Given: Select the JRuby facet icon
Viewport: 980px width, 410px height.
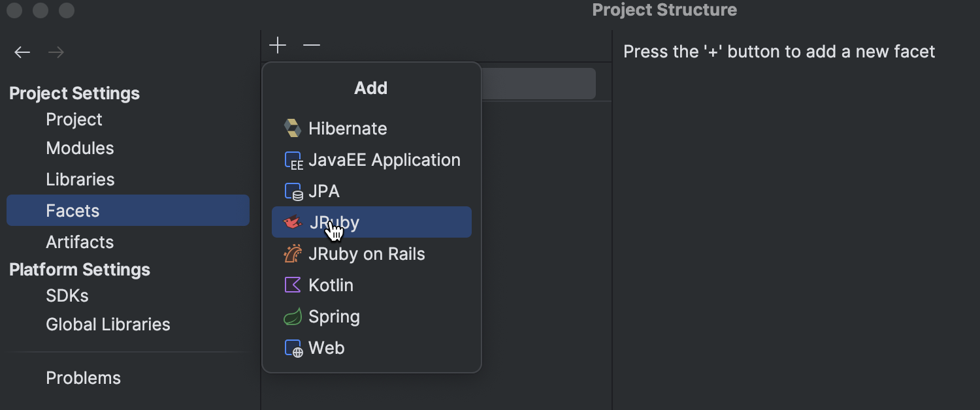Looking at the screenshot, I should pyautogui.click(x=292, y=222).
